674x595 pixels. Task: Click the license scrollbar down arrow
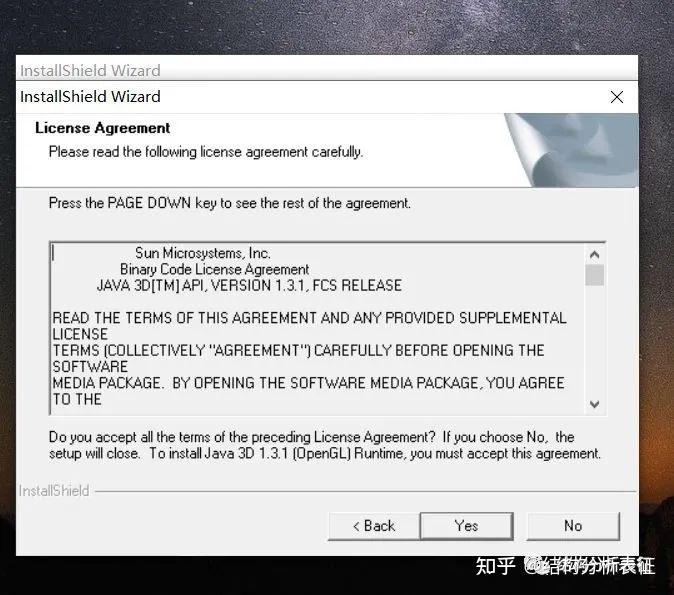coord(594,404)
